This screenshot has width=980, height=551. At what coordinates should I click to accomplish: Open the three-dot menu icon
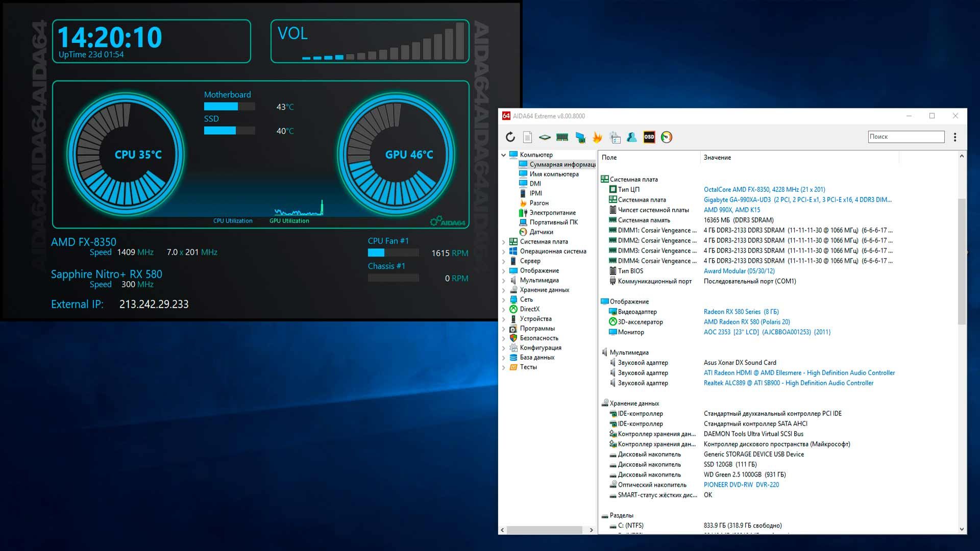coord(955,137)
